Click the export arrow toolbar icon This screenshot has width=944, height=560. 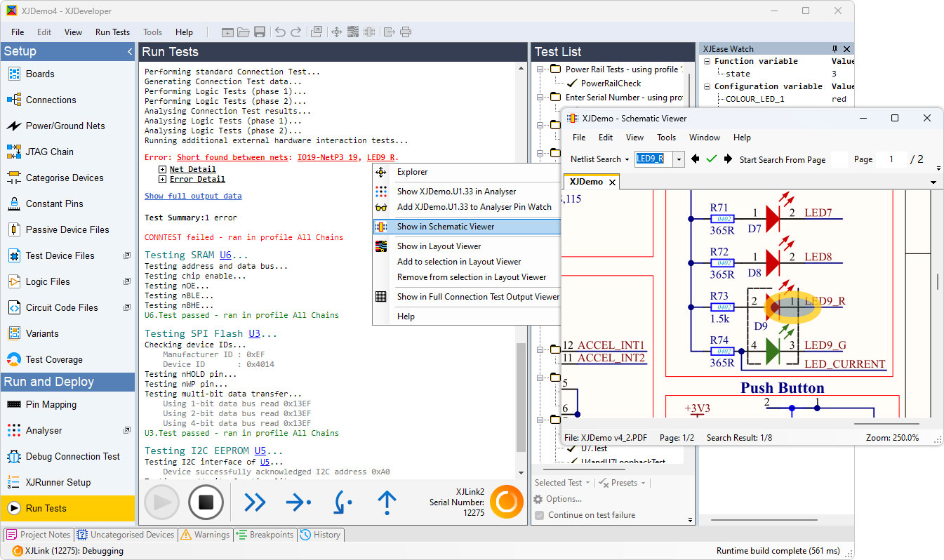(x=389, y=32)
